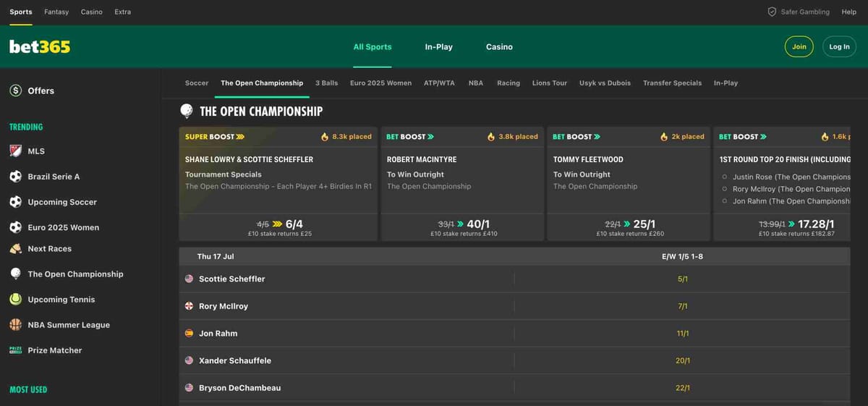Click the USA flag beside Bryson DeChambeau
Image resolution: width=868 pixels, height=406 pixels.
190,388
